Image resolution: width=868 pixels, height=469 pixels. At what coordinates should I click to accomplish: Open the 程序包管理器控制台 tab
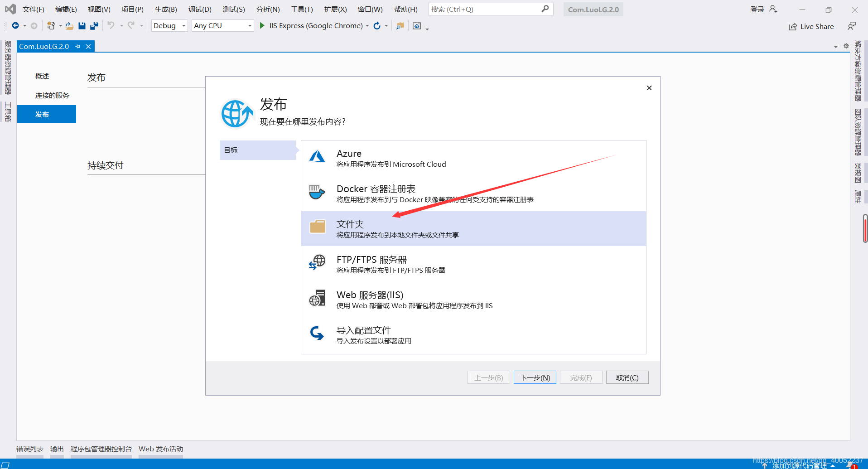pos(101,449)
